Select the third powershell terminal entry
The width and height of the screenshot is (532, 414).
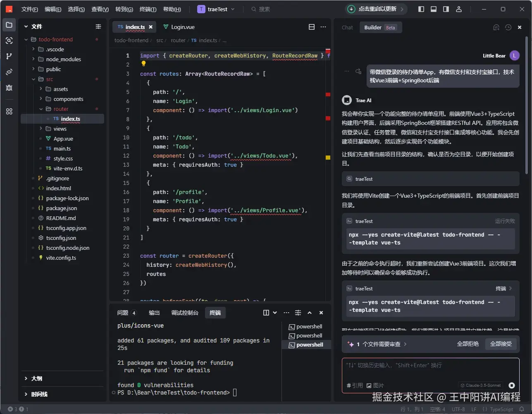(x=306, y=345)
